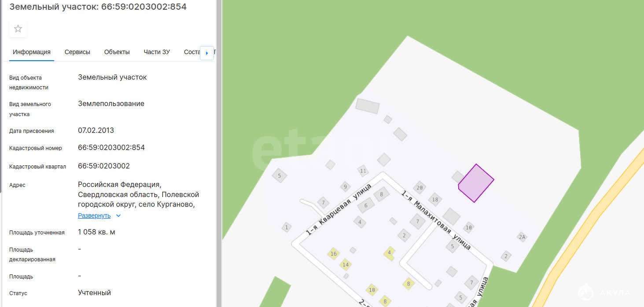Open the Объекты tab
Viewport: 644px width, 307px height.
click(x=117, y=52)
